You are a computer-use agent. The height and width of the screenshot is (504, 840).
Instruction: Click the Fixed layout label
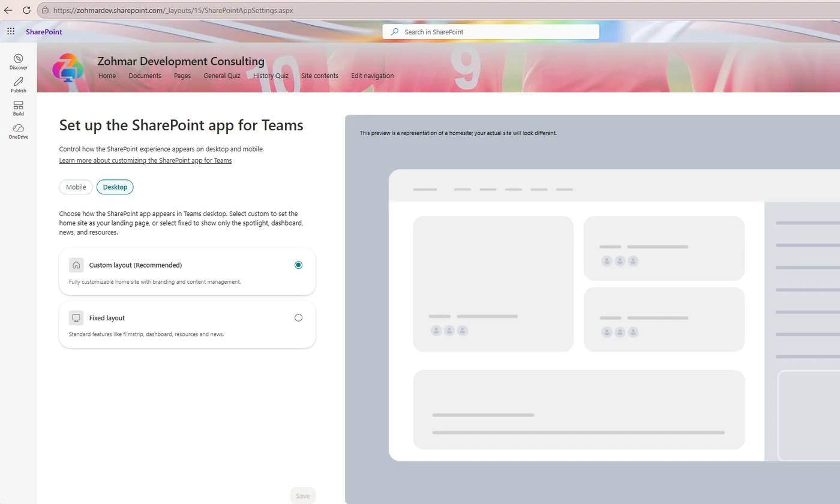[x=107, y=318]
